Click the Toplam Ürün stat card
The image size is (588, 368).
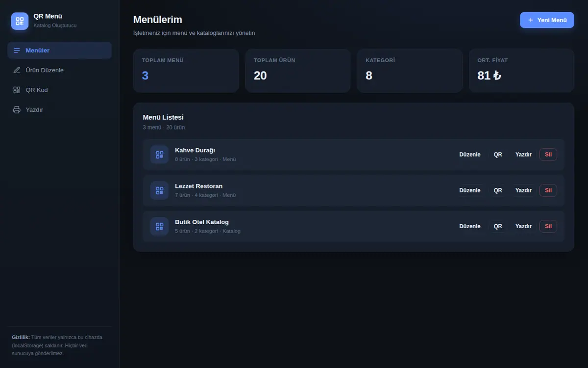click(298, 71)
